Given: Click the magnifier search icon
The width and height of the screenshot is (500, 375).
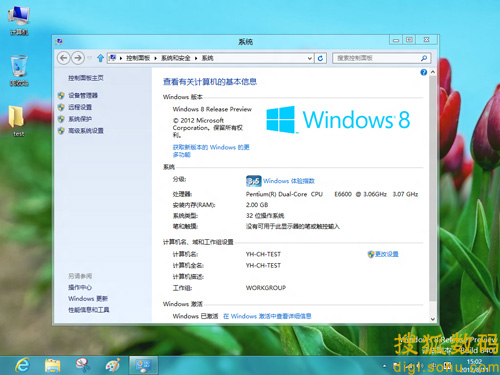Looking at the screenshot, I should (424, 58).
